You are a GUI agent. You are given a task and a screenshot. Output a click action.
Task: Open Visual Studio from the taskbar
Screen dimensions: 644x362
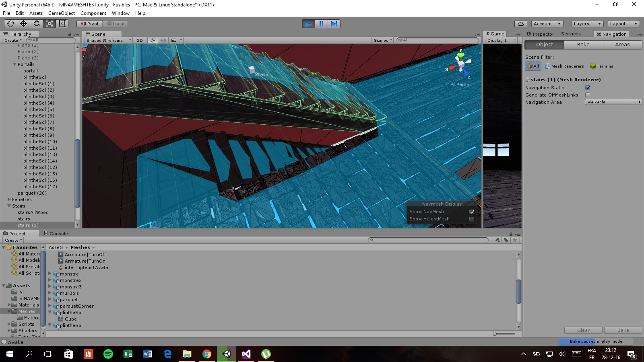coord(246,354)
